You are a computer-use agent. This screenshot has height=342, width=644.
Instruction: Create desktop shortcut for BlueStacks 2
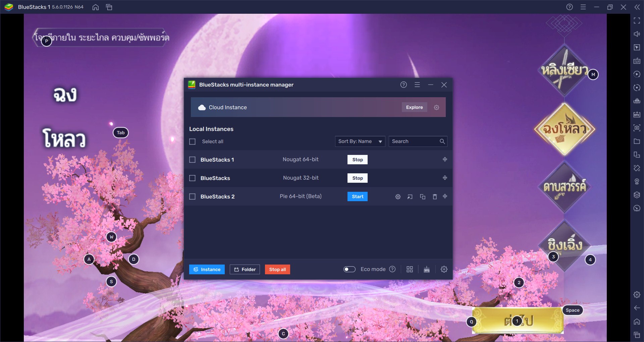[410, 197]
